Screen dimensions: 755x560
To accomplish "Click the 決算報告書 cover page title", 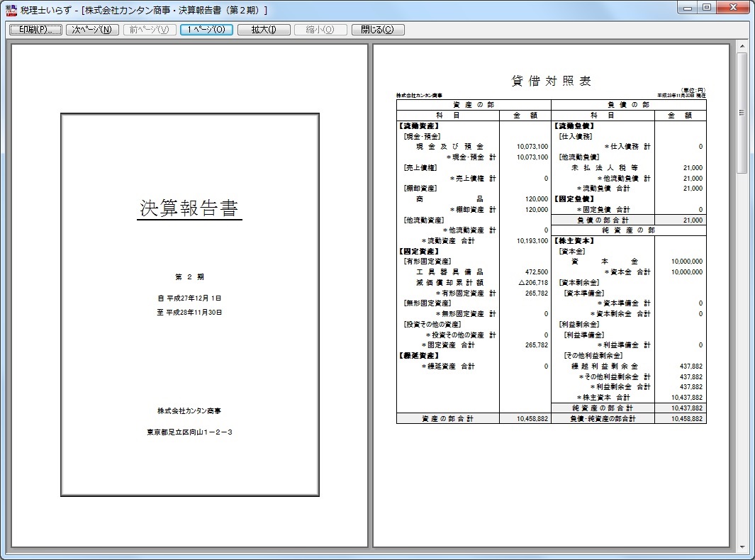I will [189, 208].
